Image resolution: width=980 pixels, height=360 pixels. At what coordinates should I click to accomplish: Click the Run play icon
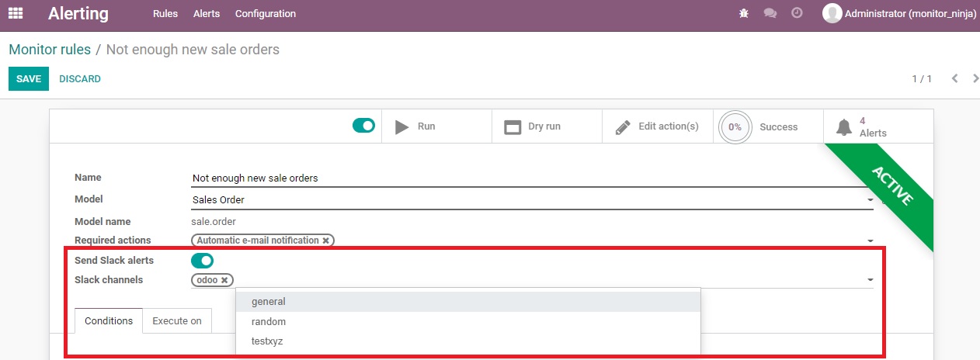pyautogui.click(x=401, y=126)
